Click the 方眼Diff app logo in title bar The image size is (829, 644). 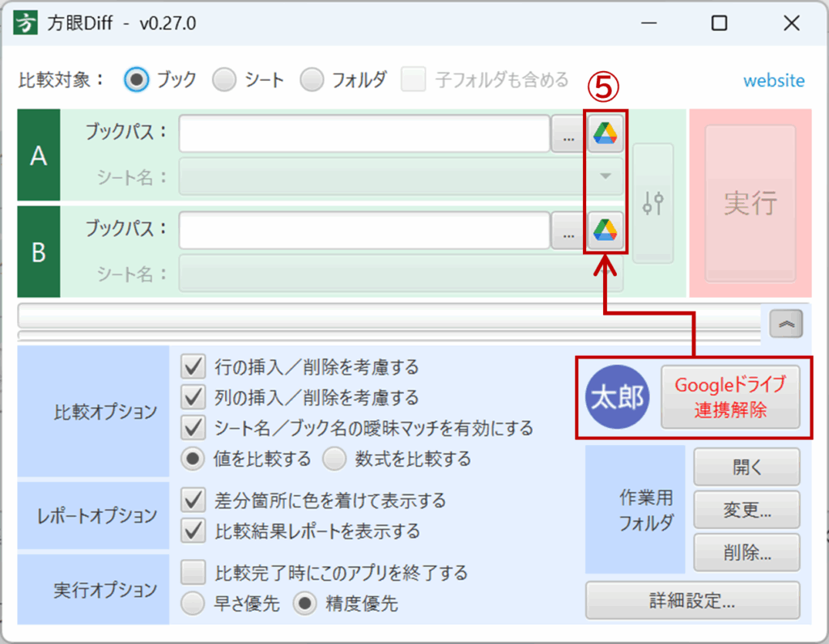[27, 23]
